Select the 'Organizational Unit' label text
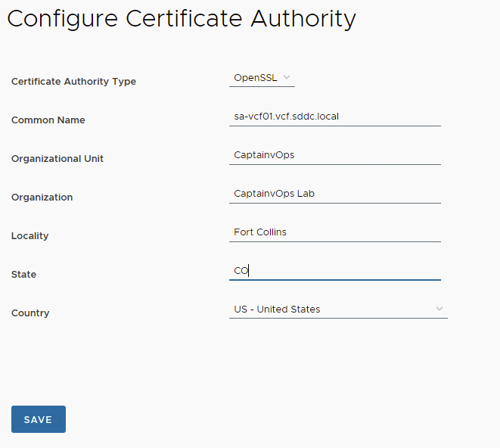Image resolution: width=500 pixels, height=448 pixels. [x=57, y=159]
